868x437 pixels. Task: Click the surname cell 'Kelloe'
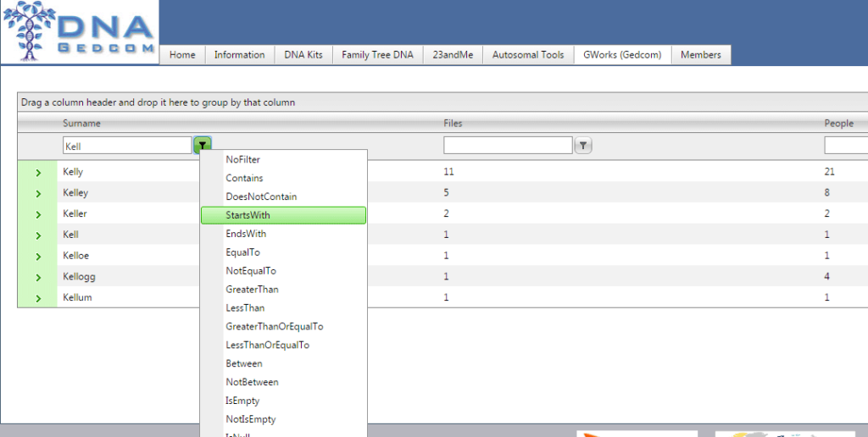click(75, 256)
